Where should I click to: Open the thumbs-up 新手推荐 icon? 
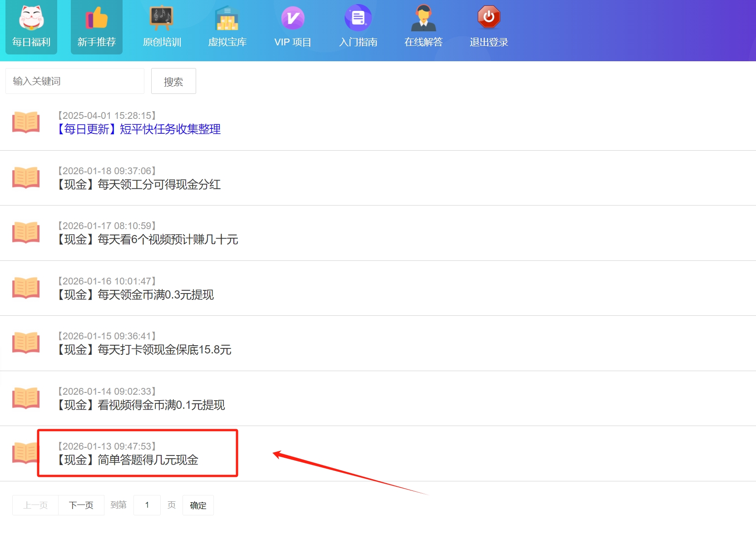[x=96, y=18]
